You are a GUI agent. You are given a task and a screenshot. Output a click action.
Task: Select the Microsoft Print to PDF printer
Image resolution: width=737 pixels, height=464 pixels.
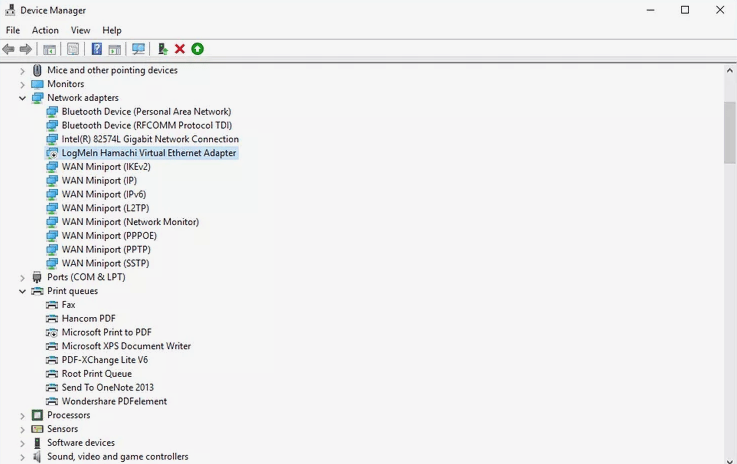click(x=106, y=332)
